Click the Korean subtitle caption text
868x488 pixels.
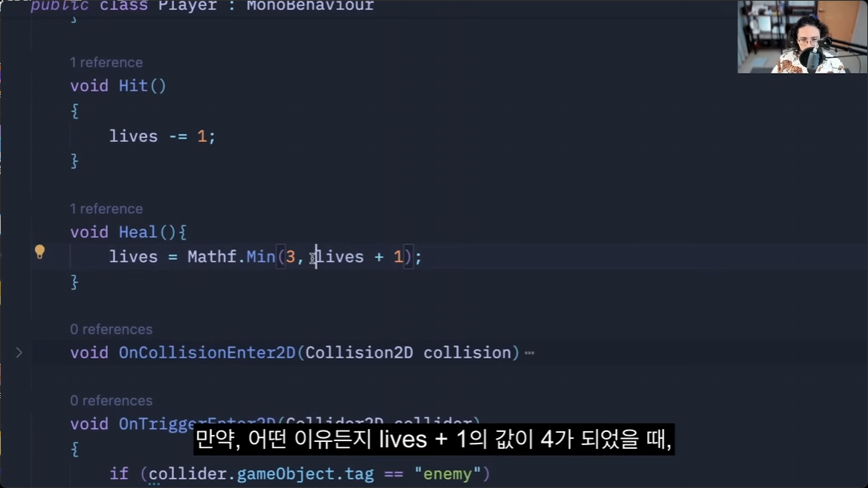tap(434, 440)
